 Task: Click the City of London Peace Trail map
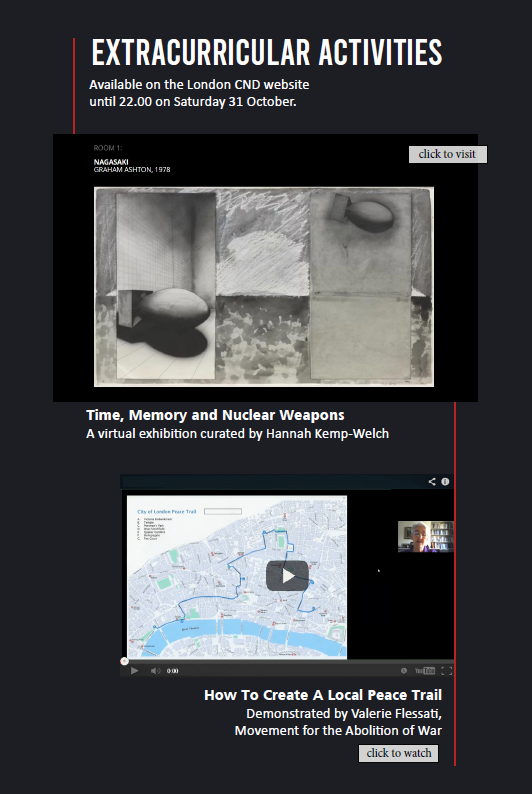[x=237, y=577]
